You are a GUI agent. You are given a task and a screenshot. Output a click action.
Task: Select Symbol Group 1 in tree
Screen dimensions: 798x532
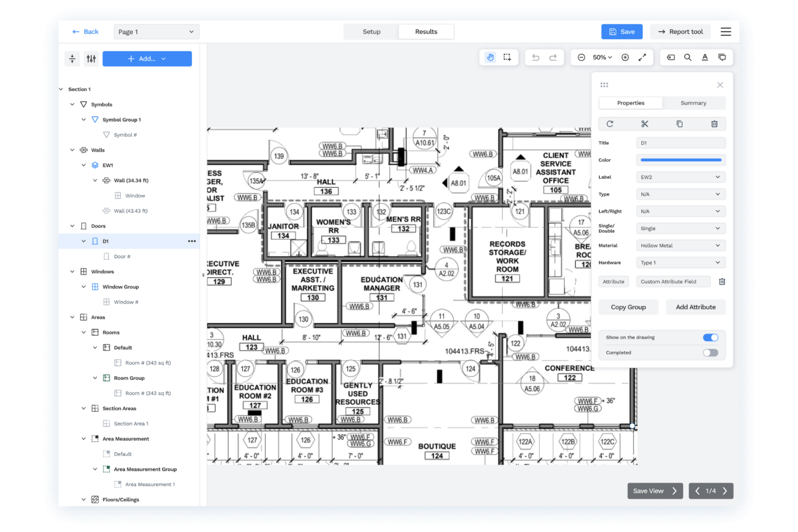[x=121, y=120]
